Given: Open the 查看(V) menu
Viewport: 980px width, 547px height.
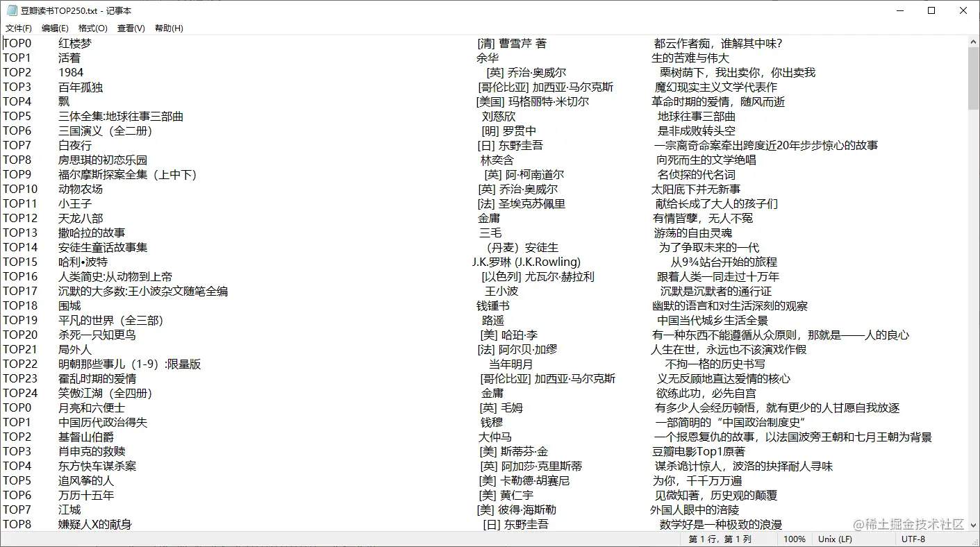Looking at the screenshot, I should coord(131,28).
